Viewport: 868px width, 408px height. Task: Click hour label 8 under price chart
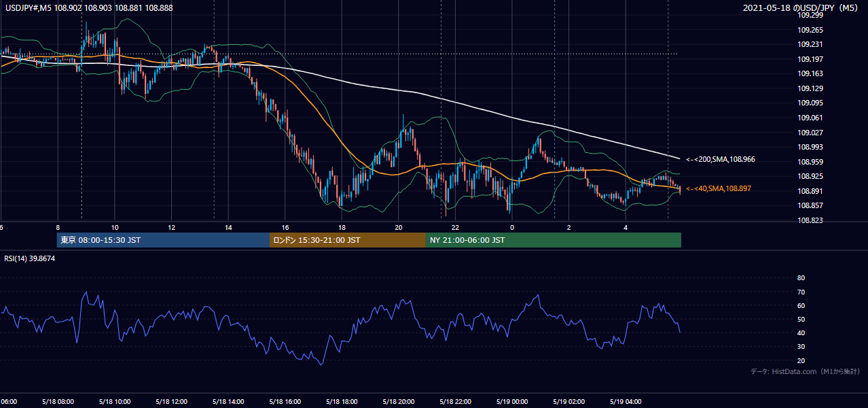click(x=58, y=227)
